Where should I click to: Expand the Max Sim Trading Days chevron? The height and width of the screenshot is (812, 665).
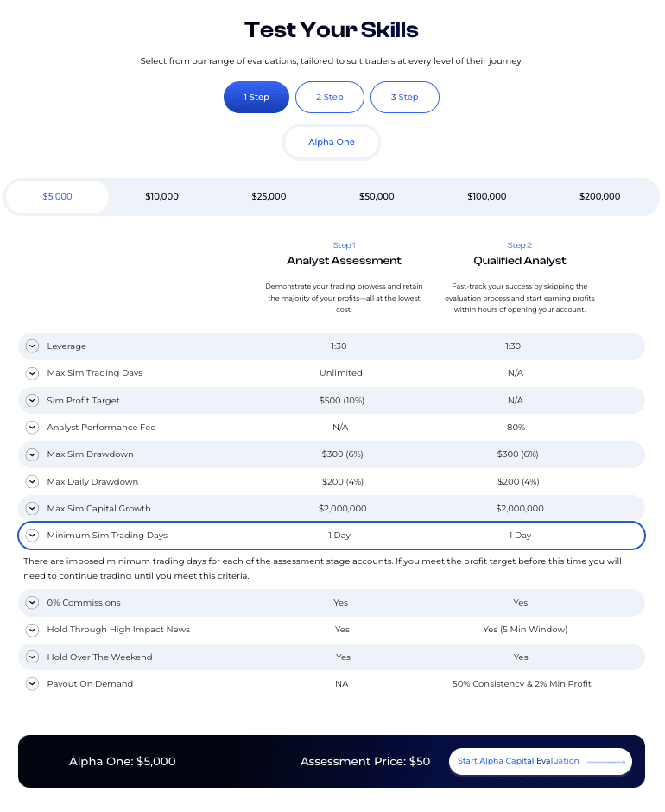click(x=32, y=373)
